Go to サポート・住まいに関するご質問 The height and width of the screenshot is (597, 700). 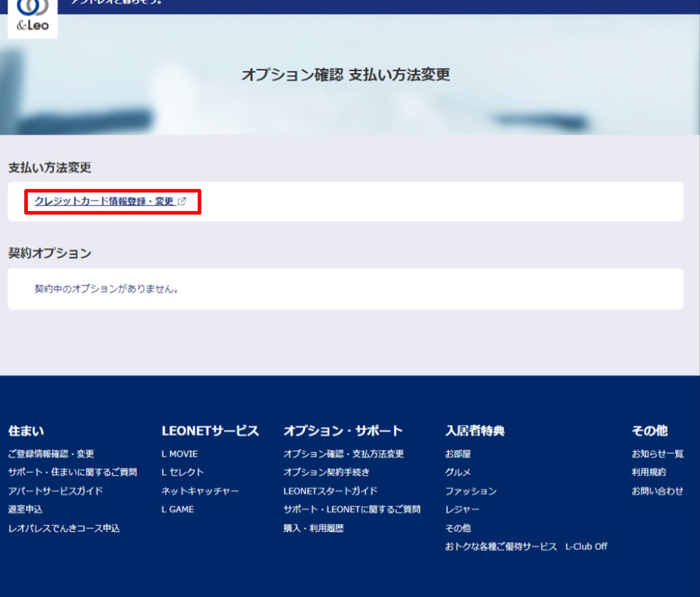(x=72, y=472)
